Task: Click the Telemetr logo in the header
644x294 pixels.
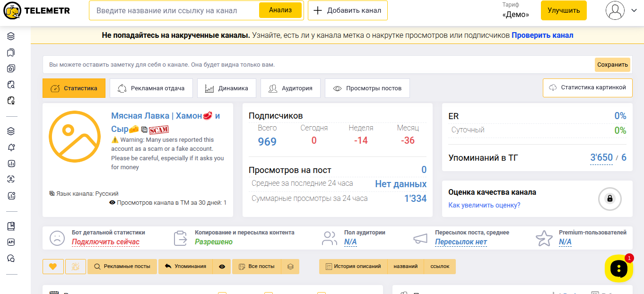Action: 36,10
